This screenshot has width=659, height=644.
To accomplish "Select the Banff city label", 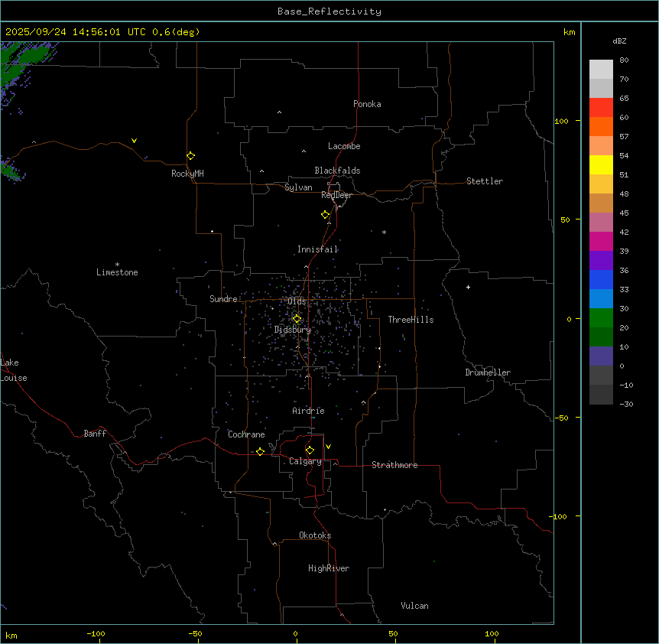I will click(95, 434).
